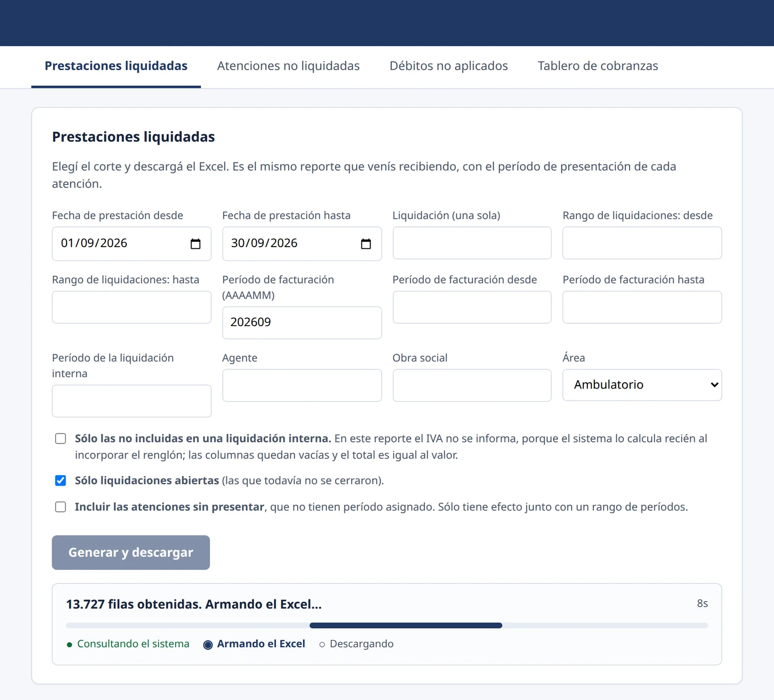
Task: Focus the Liquidación (una sola) field
Action: 472,243
